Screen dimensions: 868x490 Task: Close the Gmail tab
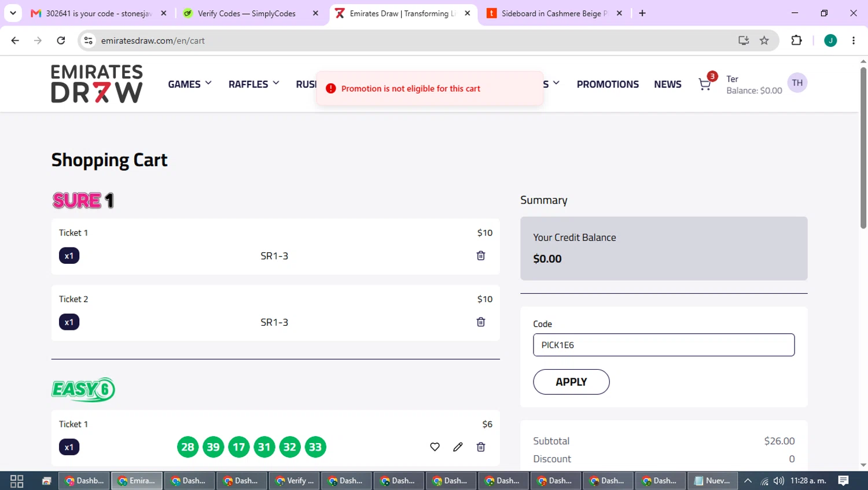[164, 13]
